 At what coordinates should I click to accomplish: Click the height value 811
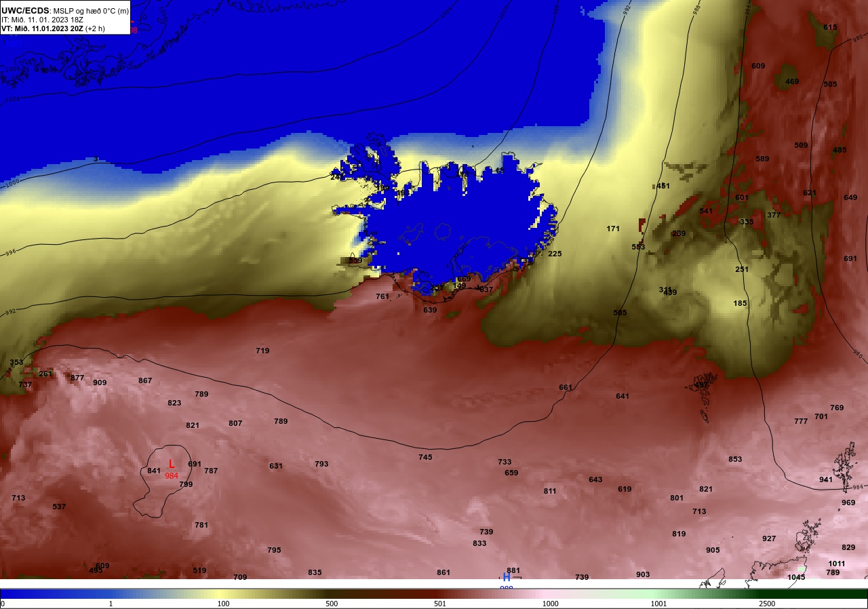tap(550, 491)
